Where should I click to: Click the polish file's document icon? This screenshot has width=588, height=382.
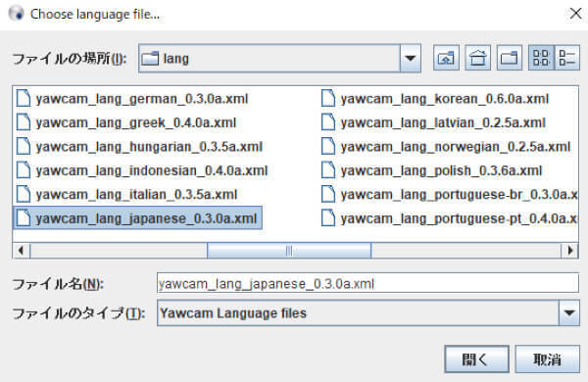[328, 170]
